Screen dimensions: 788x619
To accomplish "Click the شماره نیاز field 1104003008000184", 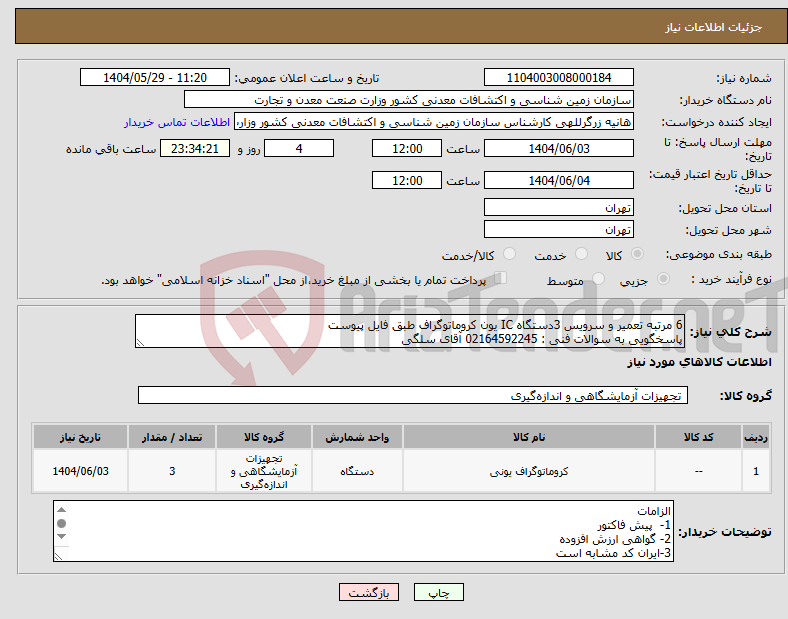I will tap(559, 77).
